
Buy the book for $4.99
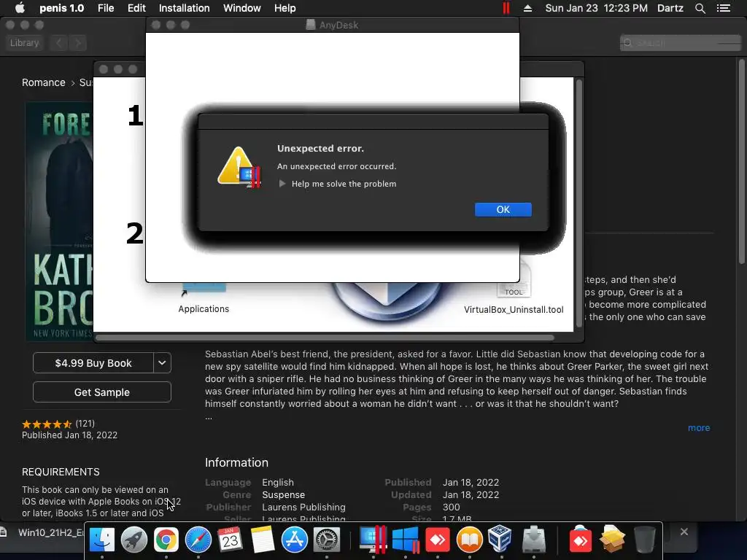93,363
